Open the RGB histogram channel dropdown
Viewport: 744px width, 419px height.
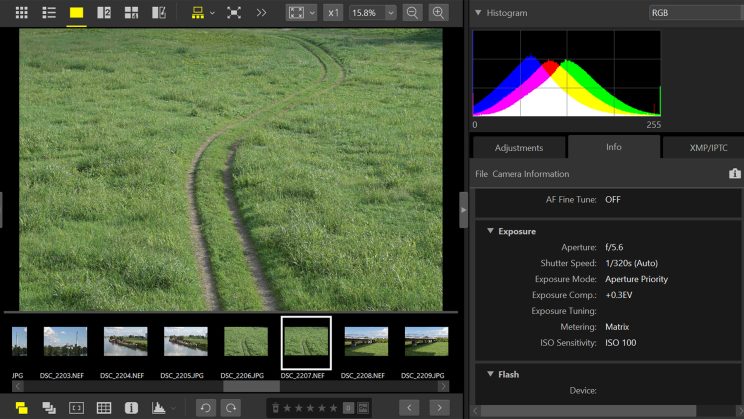click(694, 13)
